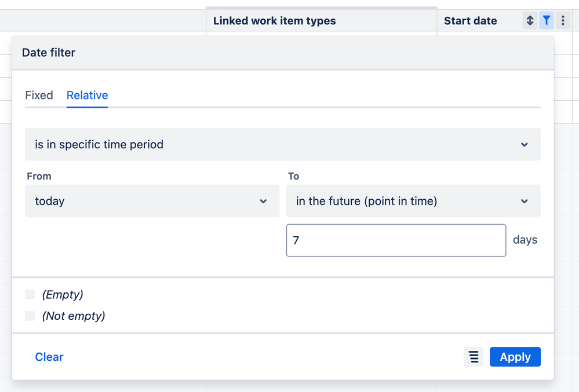Click the Clear link
Screen dimensions: 579x392
tap(49, 357)
